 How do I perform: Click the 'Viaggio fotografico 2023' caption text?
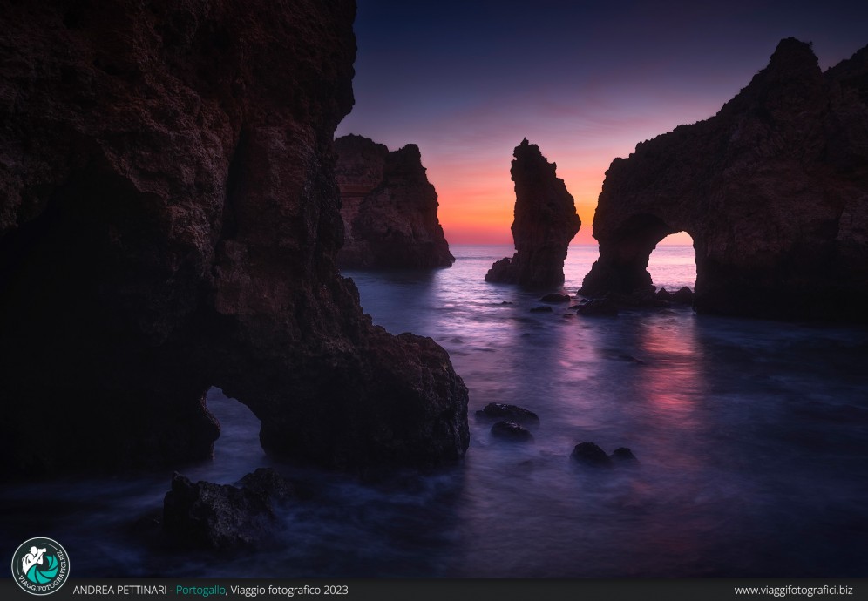[x=289, y=591]
